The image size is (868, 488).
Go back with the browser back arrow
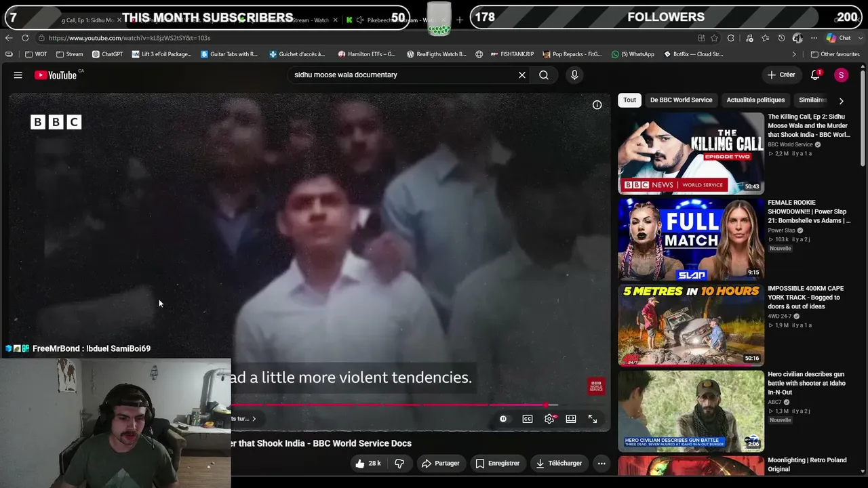tap(8, 38)
